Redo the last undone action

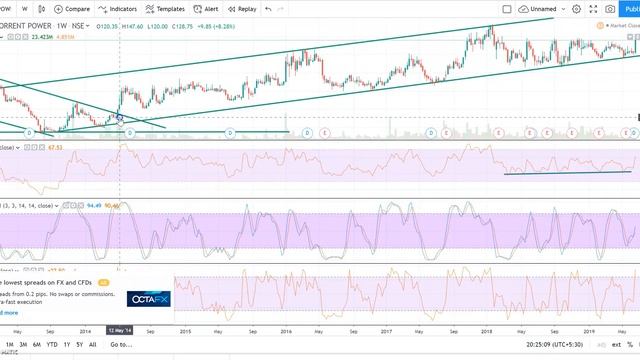coord(280,9)
